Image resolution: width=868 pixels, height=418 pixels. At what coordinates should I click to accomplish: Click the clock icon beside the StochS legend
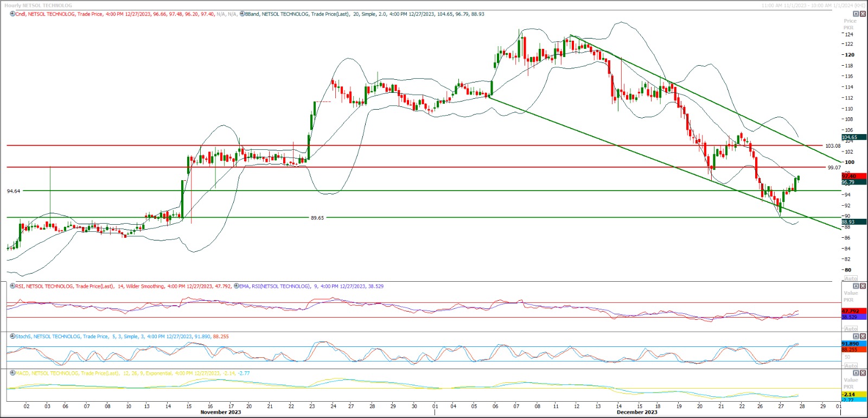[12, 337]
